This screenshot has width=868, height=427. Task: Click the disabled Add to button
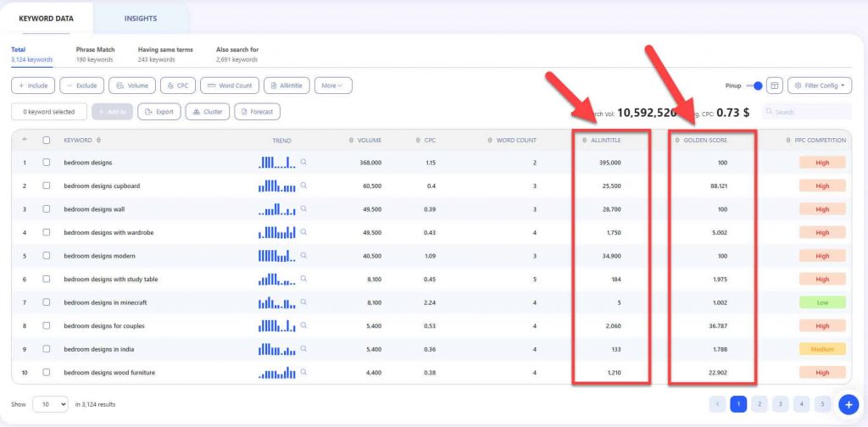113,112
